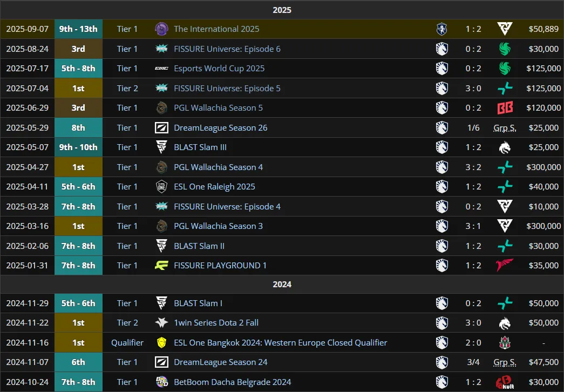Visit the BLAST Slam I link
Viewport: 564px width, 392px height.
(198, 303)
